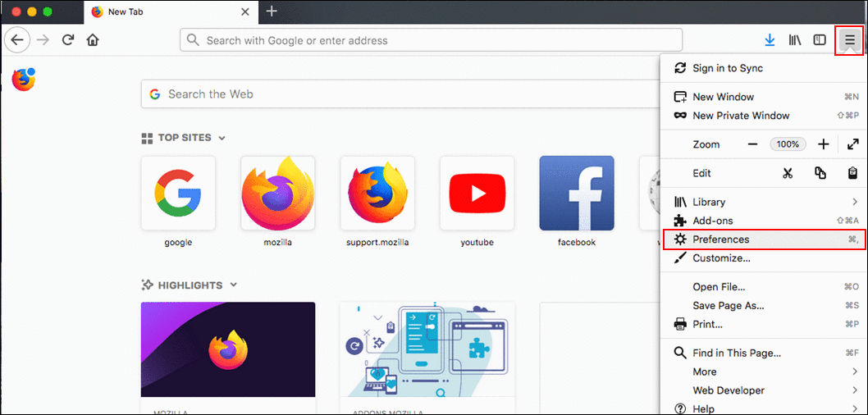This screenshot has width=868, height=415.
Task: Select Sign in to Sync
Action: pyautogui.click(x=763, y=68)
